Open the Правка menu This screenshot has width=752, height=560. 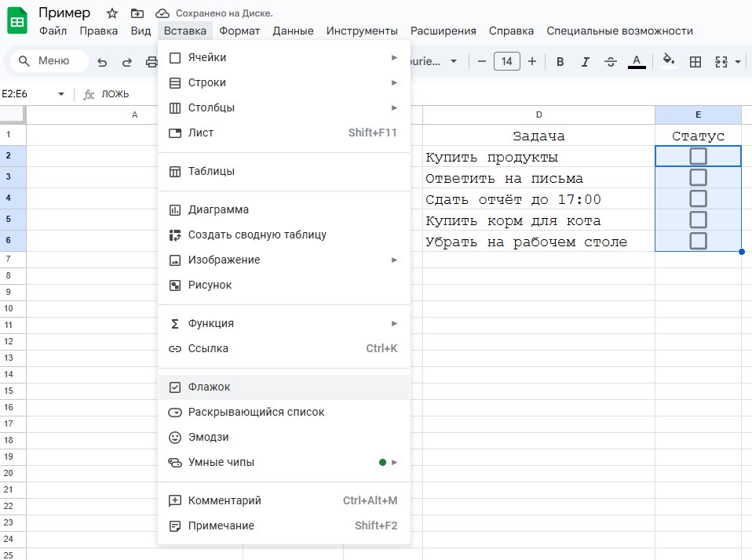coord(98,31)
